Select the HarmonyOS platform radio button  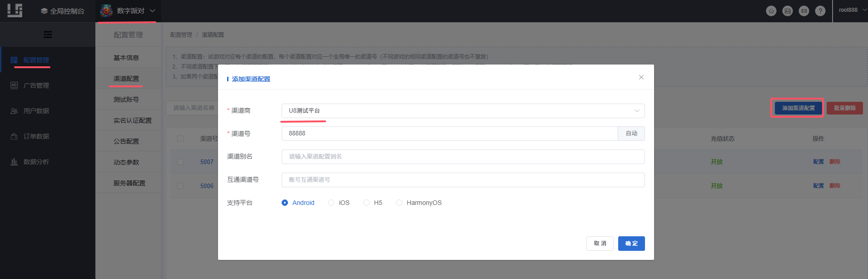pos(399,203)
